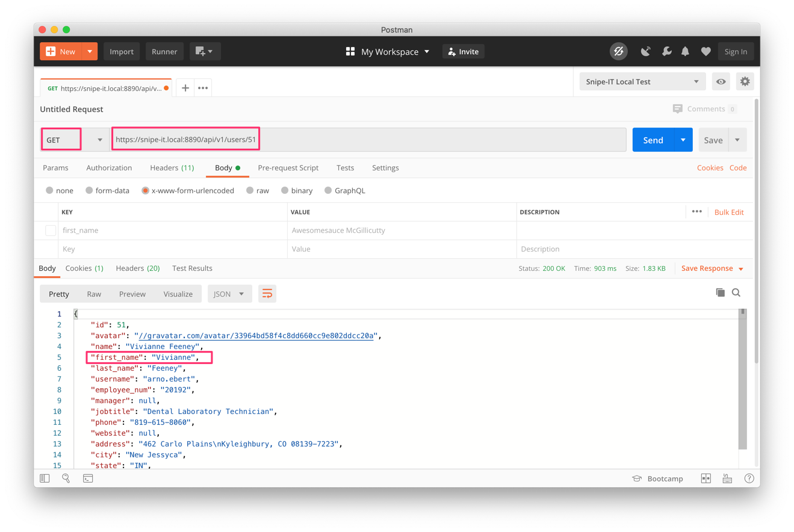This screenshot has height=532, width=794.
Task: Open the JSON format dropdown
Action: (229, 294)
